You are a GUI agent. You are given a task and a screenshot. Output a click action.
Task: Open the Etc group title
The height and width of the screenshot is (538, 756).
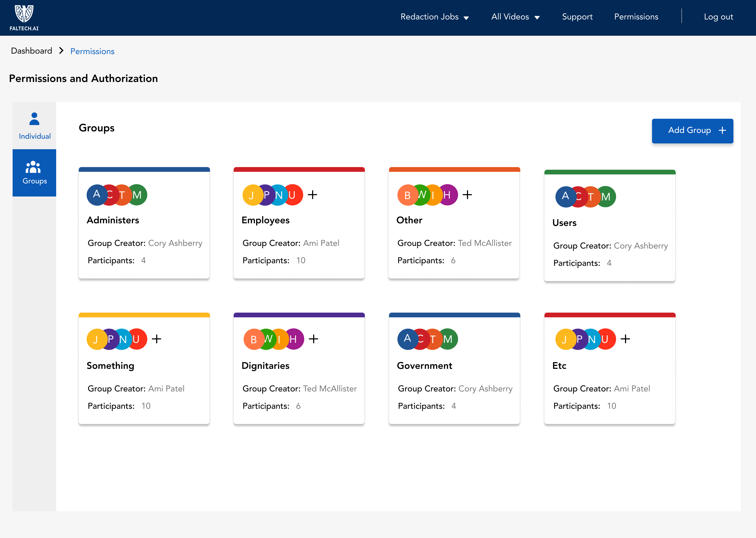[559, 366]
